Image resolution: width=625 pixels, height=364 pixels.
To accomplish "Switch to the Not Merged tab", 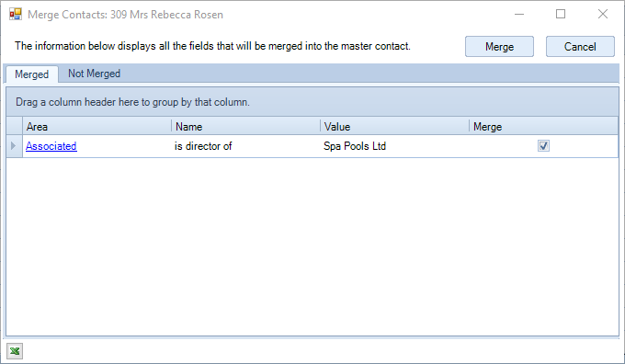I will (x=94, y=74).
